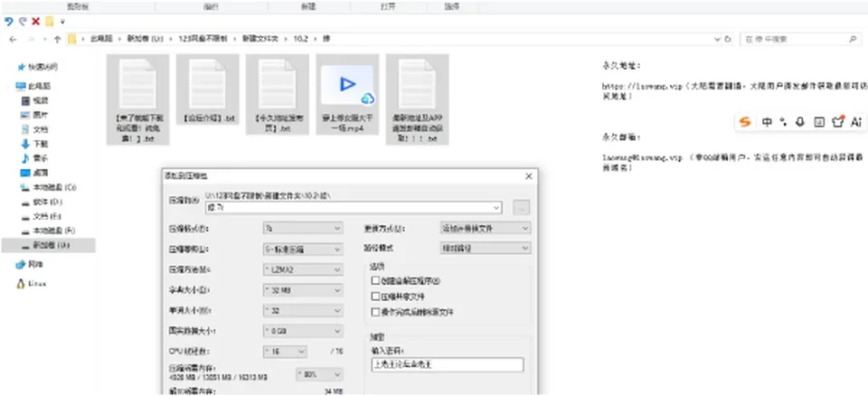Select 新加卷 (U:) drive in the sidebar
This screenshot has height=396, width=868.
pyautogui.click(x=49, y=245)
